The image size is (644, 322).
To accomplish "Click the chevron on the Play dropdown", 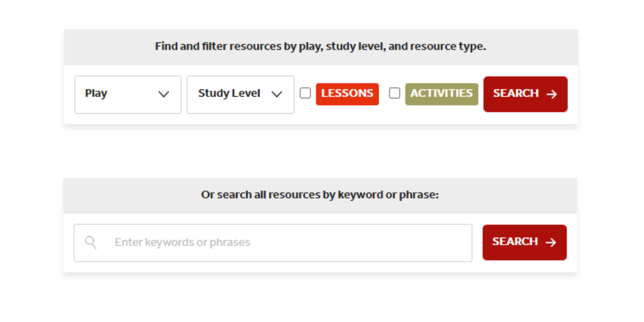I will coord(164,94).
